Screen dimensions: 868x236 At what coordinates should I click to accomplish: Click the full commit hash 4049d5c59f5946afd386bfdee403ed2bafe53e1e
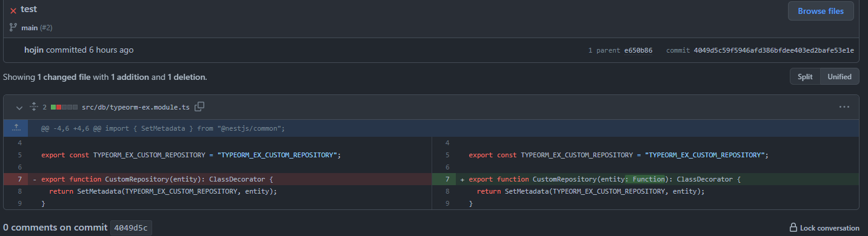coord(773,50)
